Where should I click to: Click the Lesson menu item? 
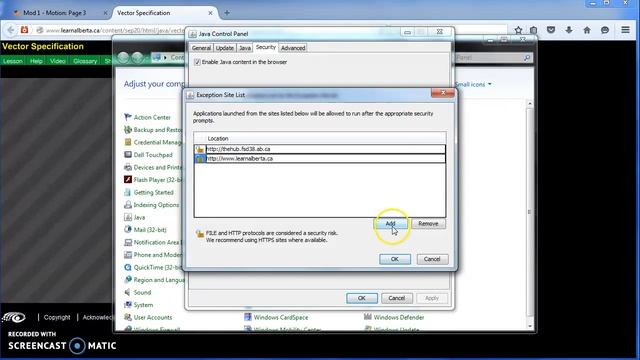click(13, 61)
